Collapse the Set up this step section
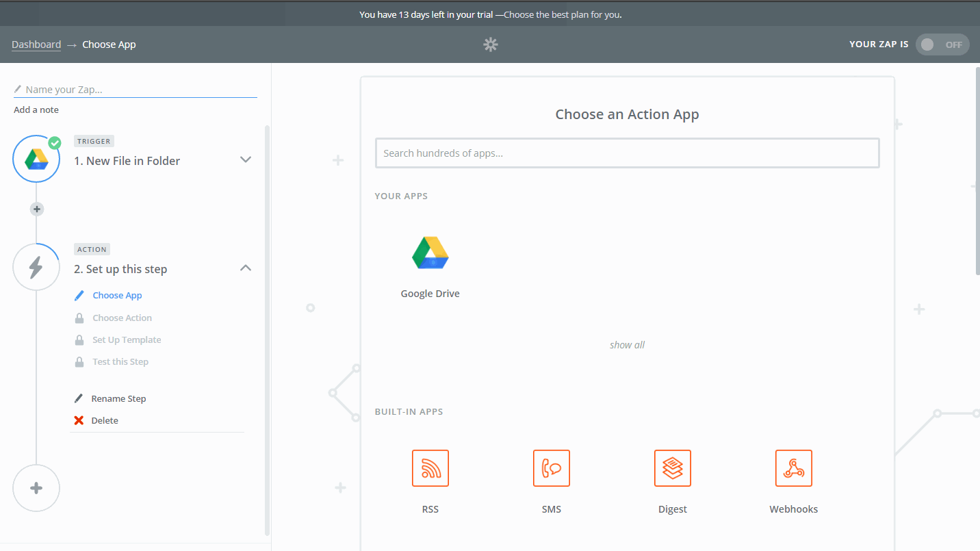Viewport: 980px width, 551px height. pos(246,268)
